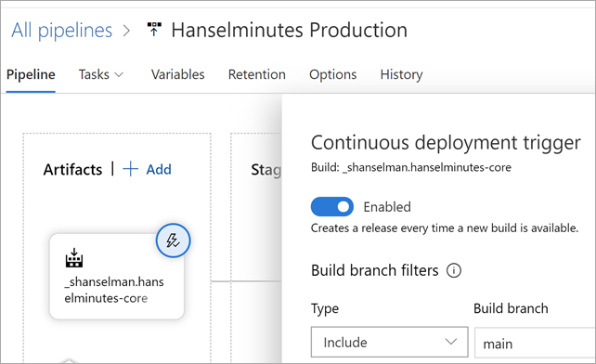Click the Build: _shanselman.hanselminutes-core subtitle
This screenshot has height=364, width=596.
tap(411, 167)
